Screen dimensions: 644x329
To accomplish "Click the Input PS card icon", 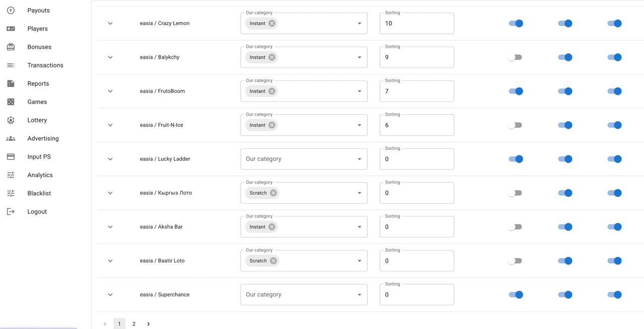I will [11, 156].
